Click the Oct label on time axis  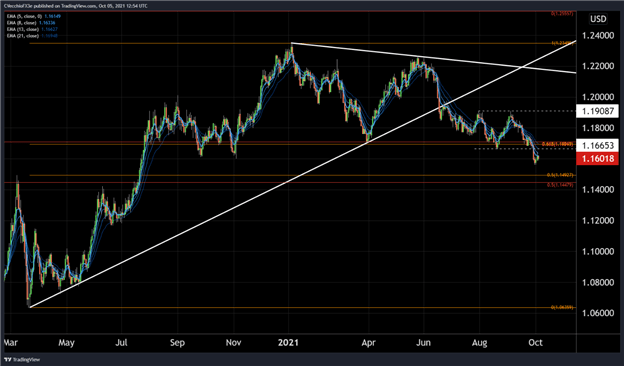536,343
